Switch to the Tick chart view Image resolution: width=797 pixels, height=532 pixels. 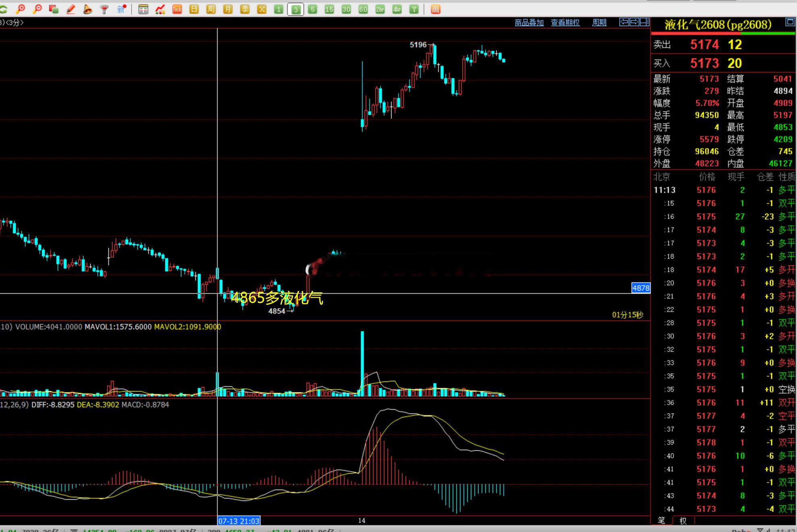(177, 9)
